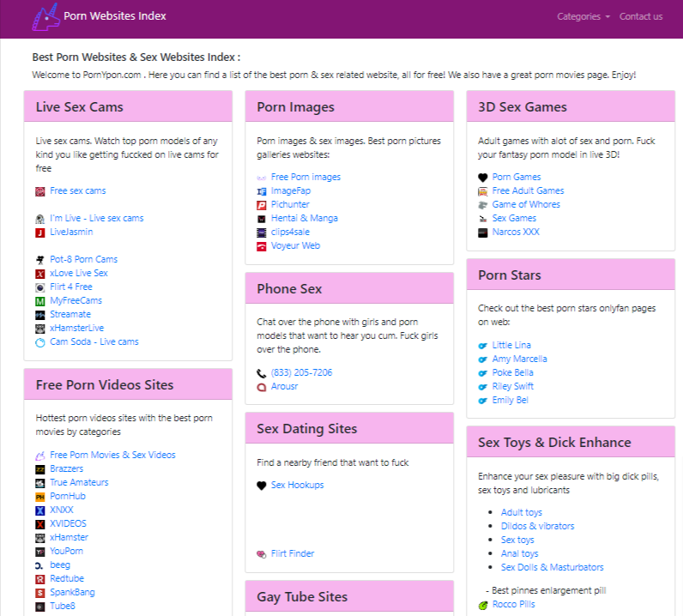Click the red LiveJasmin favicon
This screenshot has height=616, width=683.
40,233
